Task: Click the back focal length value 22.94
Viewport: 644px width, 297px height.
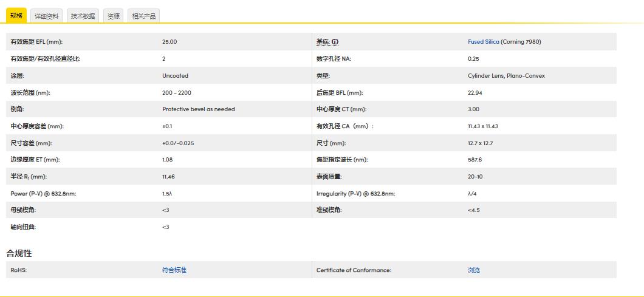Action: [x=474, y=93]
